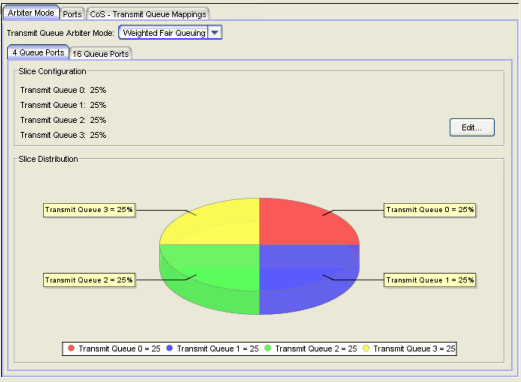The image size is (521, 382).
Task: Click the Slice Configuration group title
Action: pyautogui.click(x=52, y=71)
